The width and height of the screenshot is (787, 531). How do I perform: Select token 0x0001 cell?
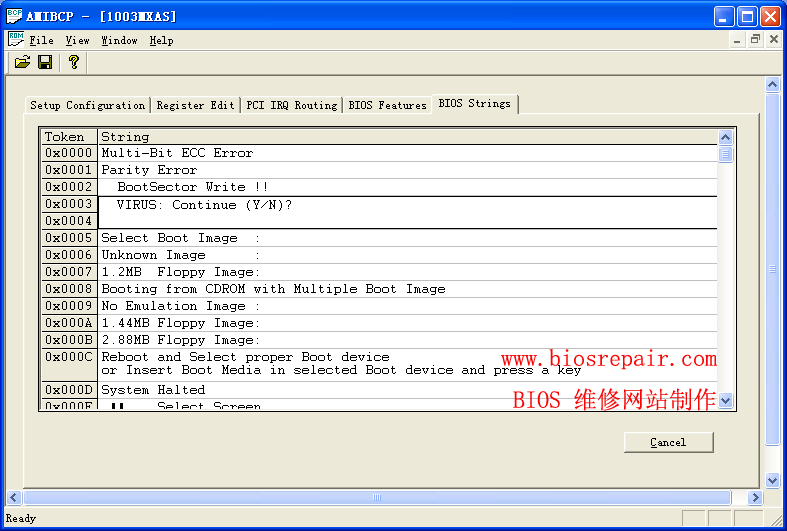click(x=69, y=170)
